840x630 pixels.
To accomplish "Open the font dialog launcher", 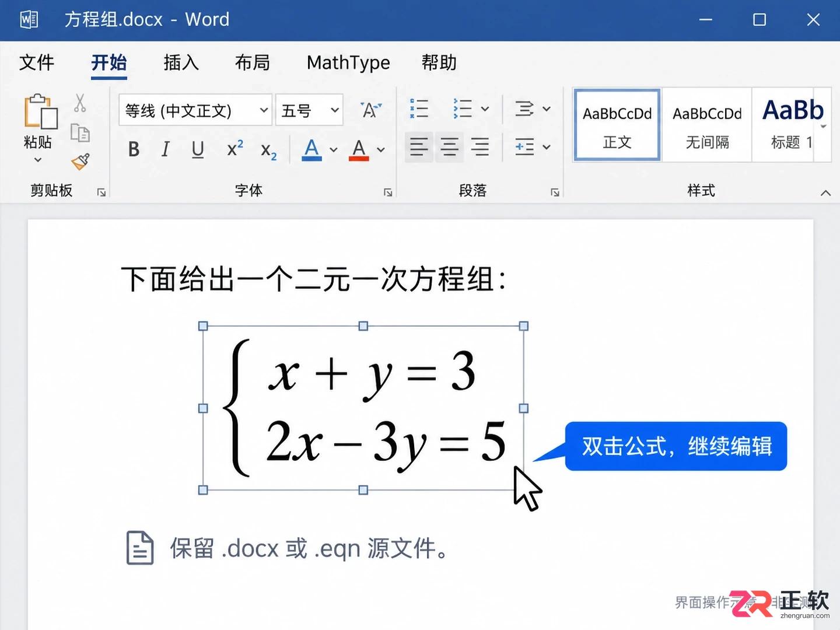I will 388,192.
